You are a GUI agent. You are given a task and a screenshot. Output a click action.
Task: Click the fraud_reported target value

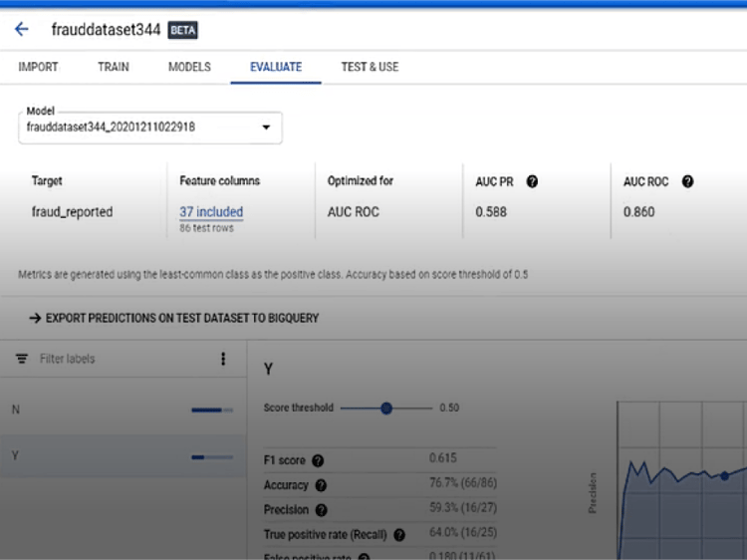click(73, 211)
